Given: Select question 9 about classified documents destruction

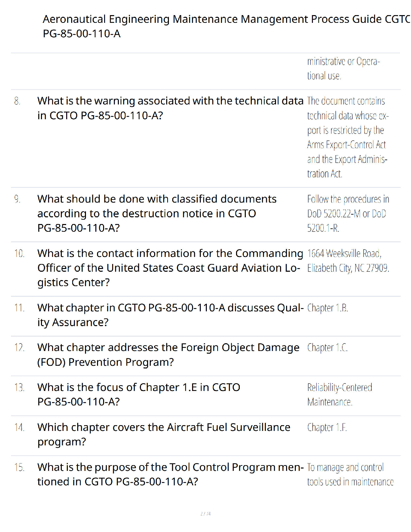Looking at the screenshot, I should click(x=157, y=213).
